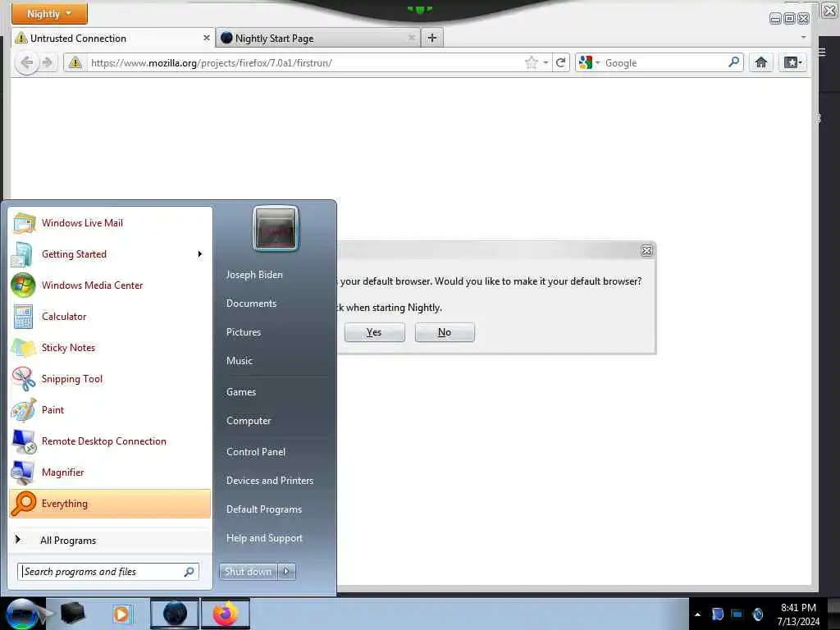Click the Magnifier icon
The image size is (840, 630).
[x=24, y=472]
